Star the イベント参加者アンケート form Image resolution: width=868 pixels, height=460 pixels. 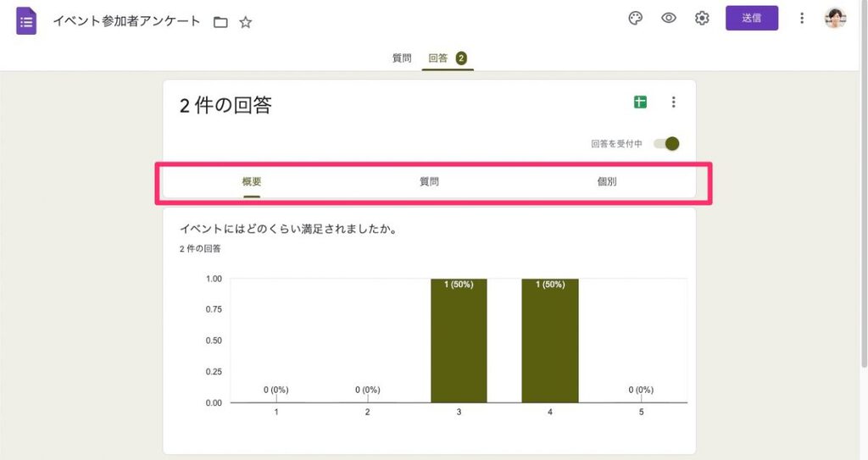[x=246, y=22]
